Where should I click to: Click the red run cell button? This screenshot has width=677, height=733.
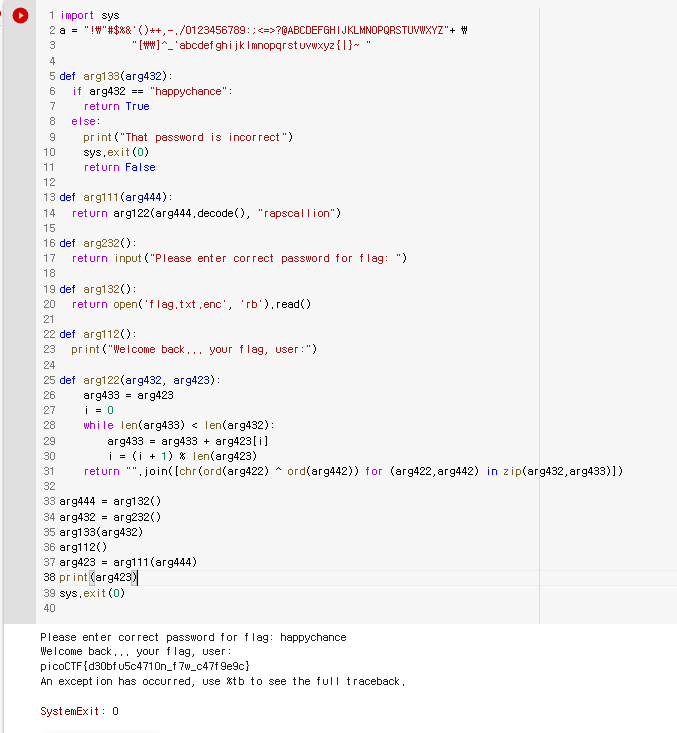click(20, 15)
